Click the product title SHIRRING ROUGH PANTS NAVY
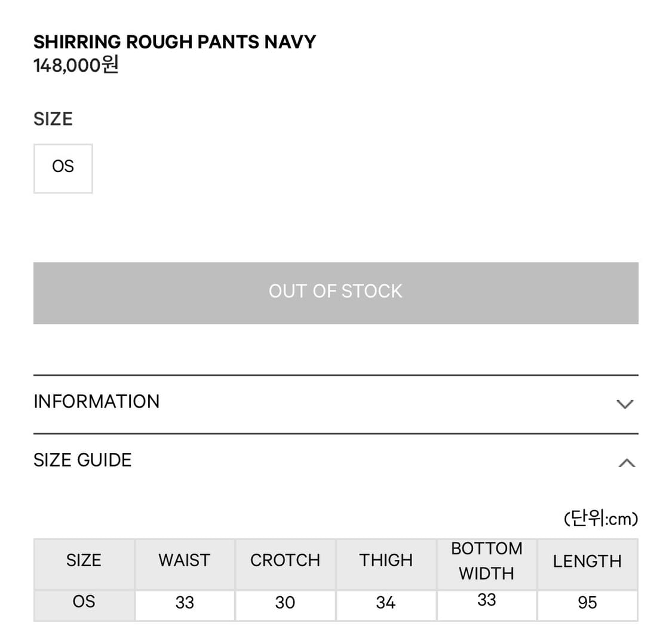The height and width of the screenshot is (644, 672). click(x=174, y=42)
